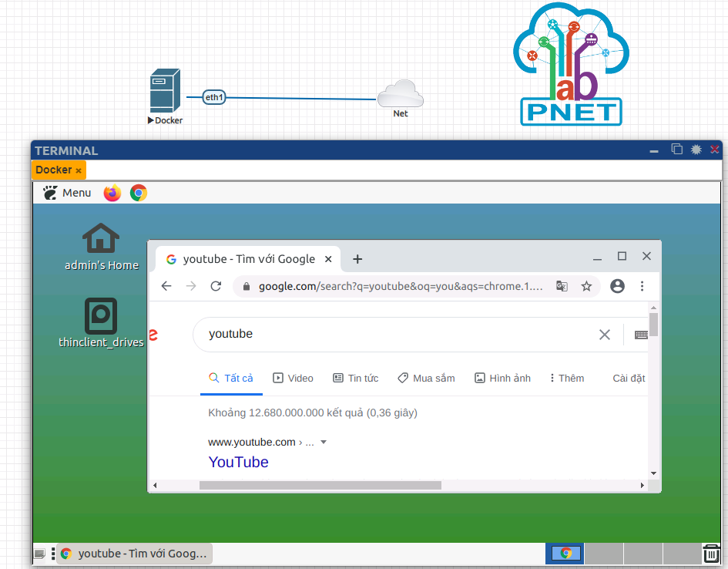Screen dimensions: 728x569
Task: Click the PNET Lab cloud logo
Action: click(570, 62)
